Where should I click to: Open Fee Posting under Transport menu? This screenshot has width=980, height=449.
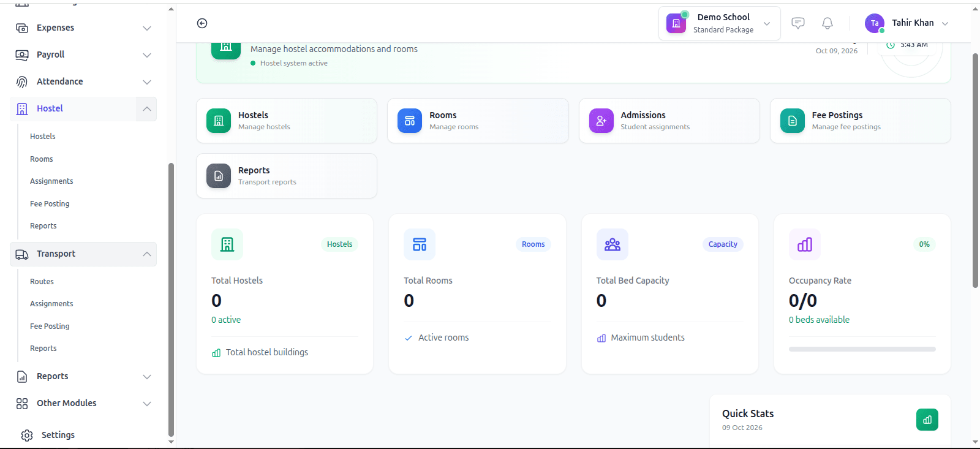(x=50, y=326)
